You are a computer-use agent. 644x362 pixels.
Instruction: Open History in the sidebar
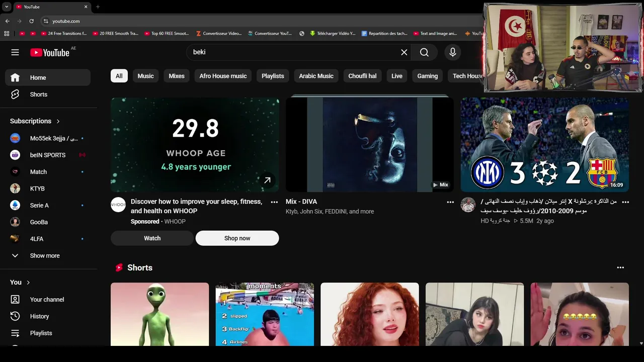click(48, 316)
